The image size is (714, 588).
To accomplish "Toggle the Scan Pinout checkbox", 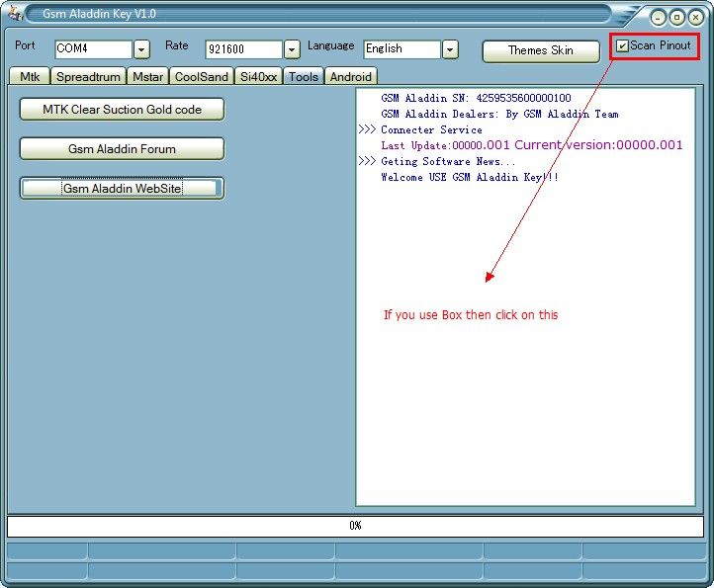I will click(x=622, y=45).
